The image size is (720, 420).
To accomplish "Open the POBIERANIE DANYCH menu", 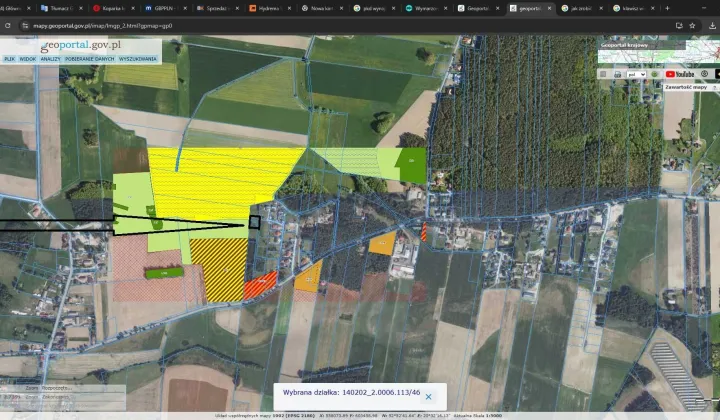I will [x=90, y=59].
